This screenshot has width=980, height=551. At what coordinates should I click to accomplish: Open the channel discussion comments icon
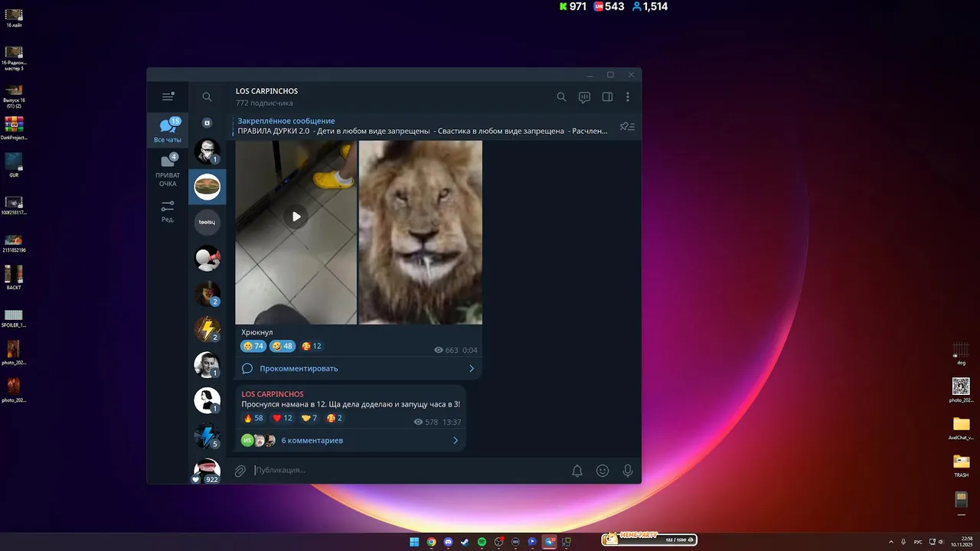584,97
